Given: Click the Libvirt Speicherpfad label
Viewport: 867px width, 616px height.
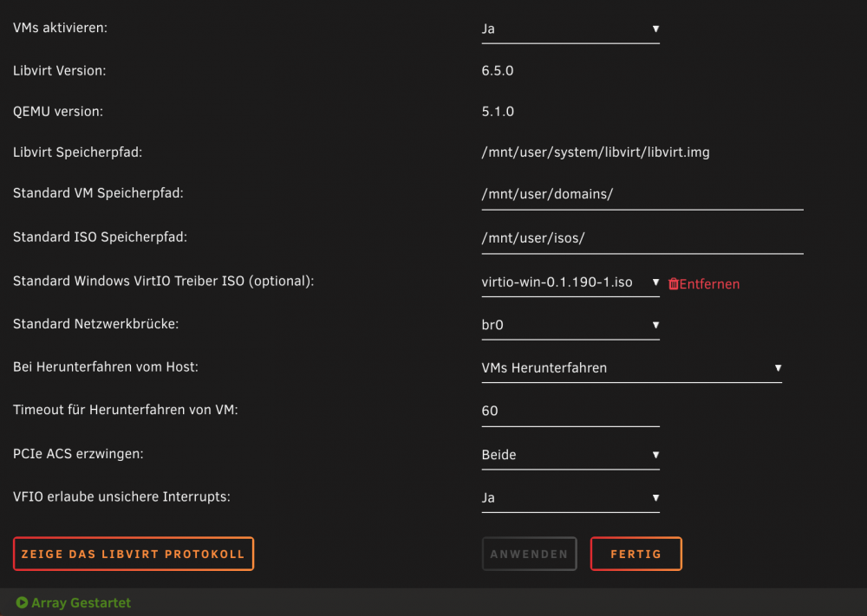Looking at the screenshot, I should click(77, 152).
